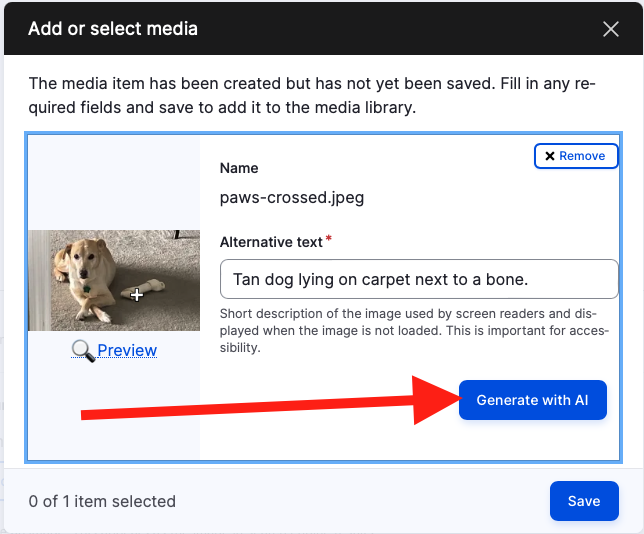The image size is (644, 534).
Task: Click the magnifying glass preview icon
Action: [x=83, y=351]
